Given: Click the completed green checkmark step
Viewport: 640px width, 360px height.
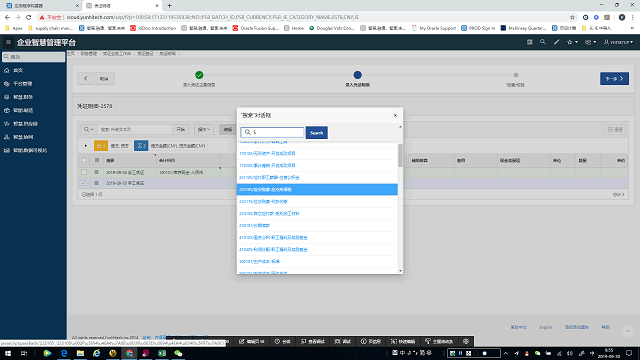Looking at the screenshot, I should point(199,75).
